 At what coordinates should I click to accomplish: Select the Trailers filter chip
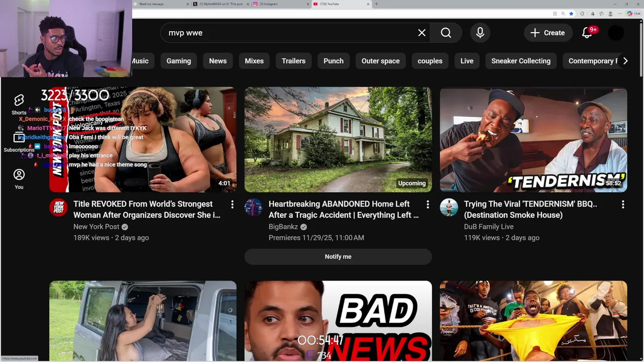pyautogui.click(x=293, y=61)
